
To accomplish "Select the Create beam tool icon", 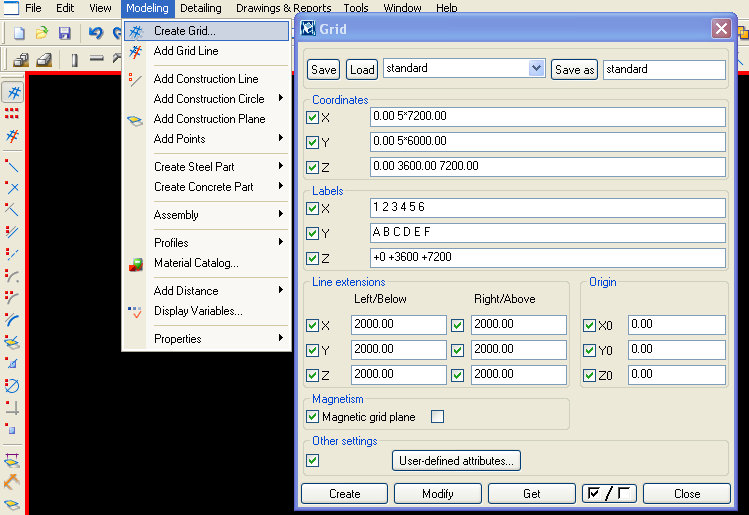I will 96,59.
